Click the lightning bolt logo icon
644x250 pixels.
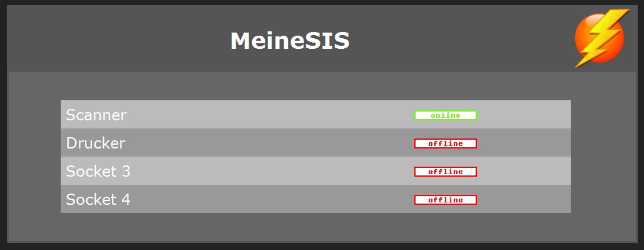[601, 38]
